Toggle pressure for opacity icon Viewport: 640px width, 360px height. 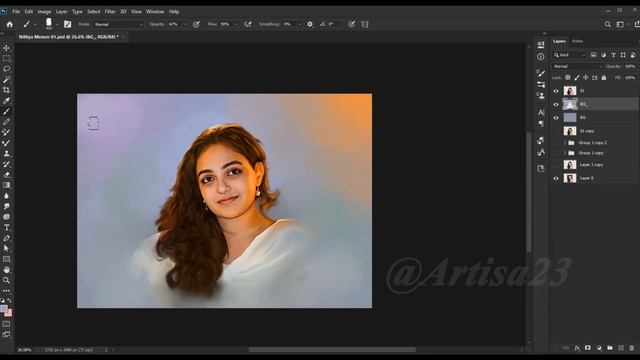[x=196, y=24]
